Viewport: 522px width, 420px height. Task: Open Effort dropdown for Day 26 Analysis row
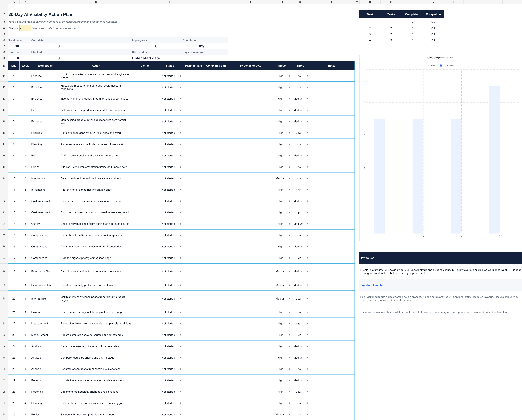point(307,369)
